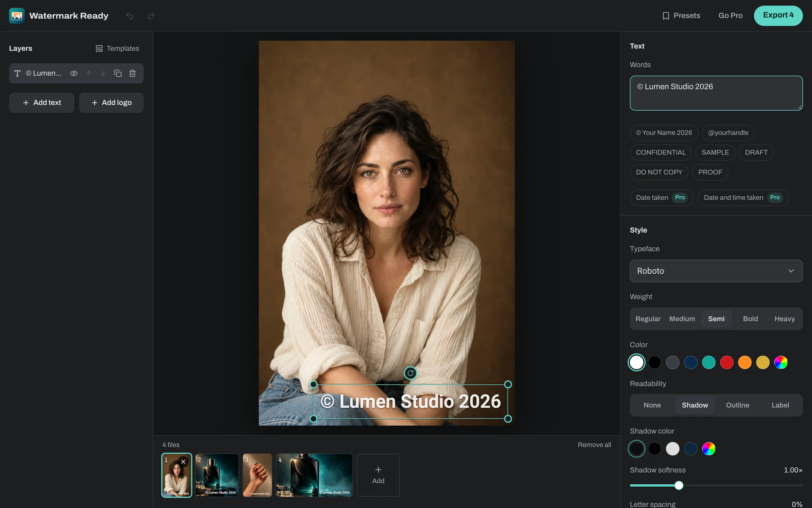Export the 4 files

tap(778, 16)
